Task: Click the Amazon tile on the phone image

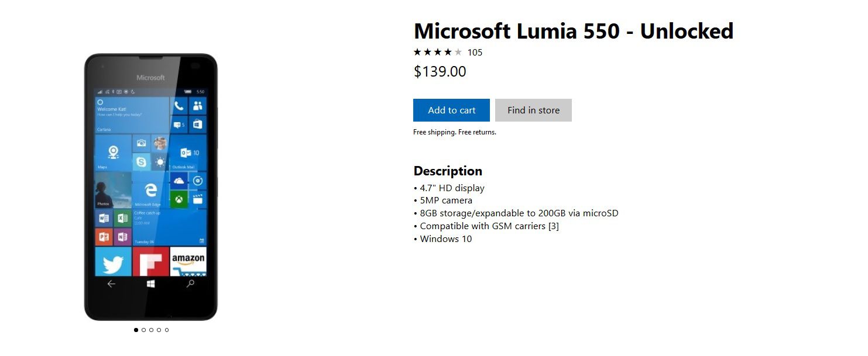Action: pyautogui.click(x=188, y=261)
